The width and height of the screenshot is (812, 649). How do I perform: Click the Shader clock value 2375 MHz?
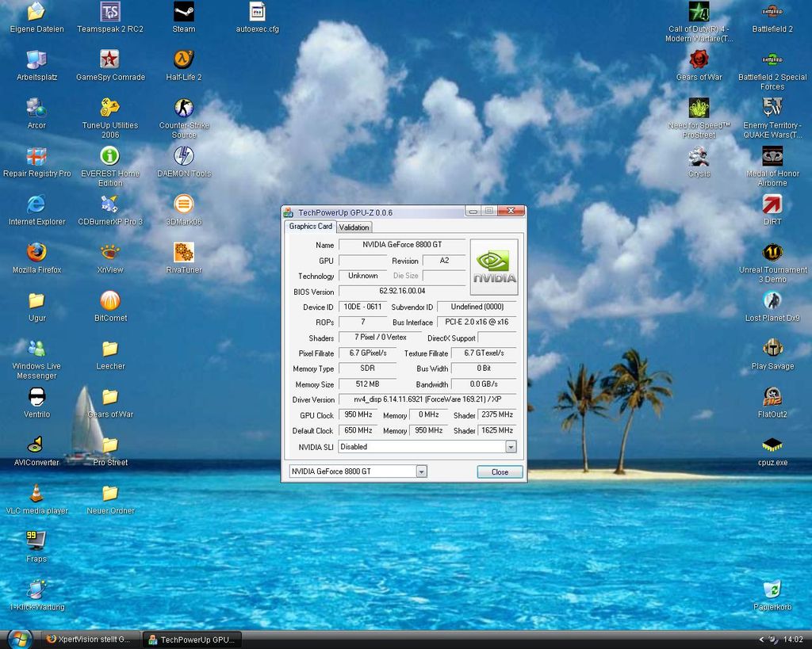pyautogui.click(x=497, y=414)
